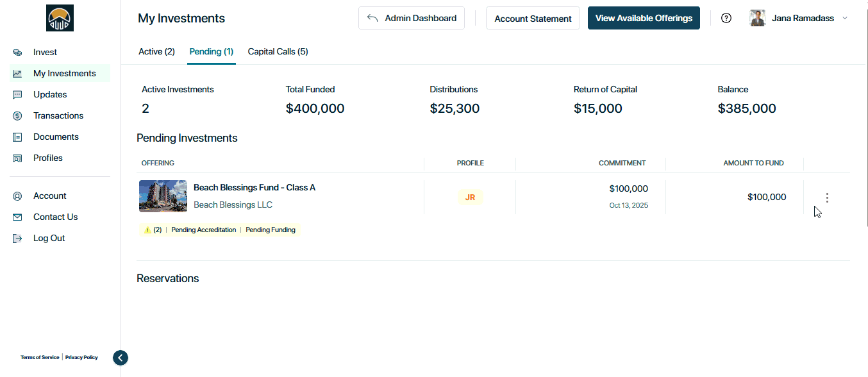Viewport: 868px width, 377px height.
Task: Click the company logo in sidebar
Action: 60,18
